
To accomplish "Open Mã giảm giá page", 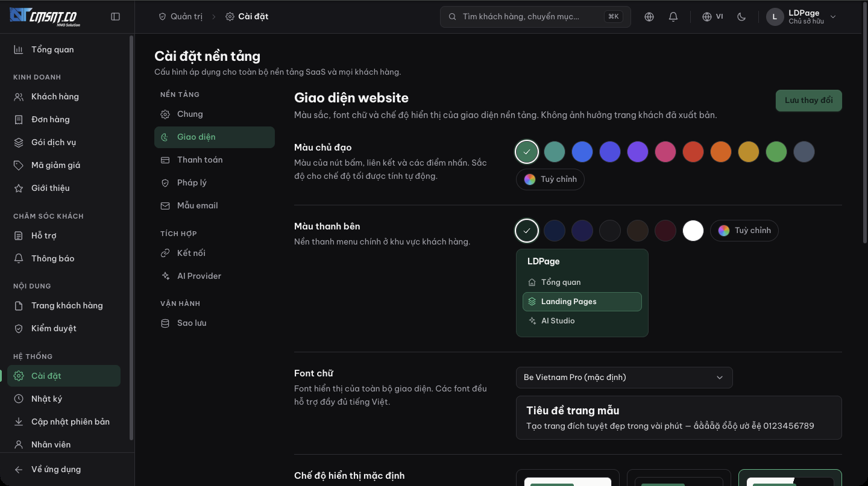I will [64, 165].
